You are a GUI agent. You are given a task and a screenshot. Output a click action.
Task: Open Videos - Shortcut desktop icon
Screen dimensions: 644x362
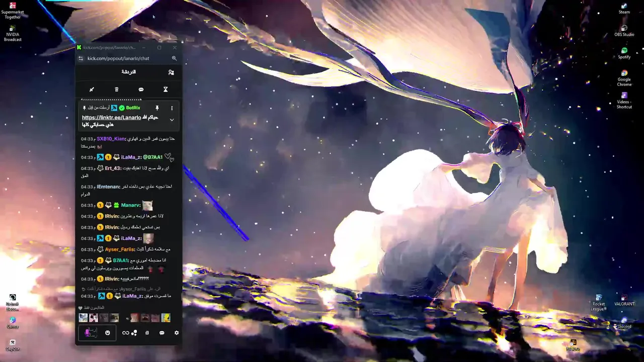624,100
